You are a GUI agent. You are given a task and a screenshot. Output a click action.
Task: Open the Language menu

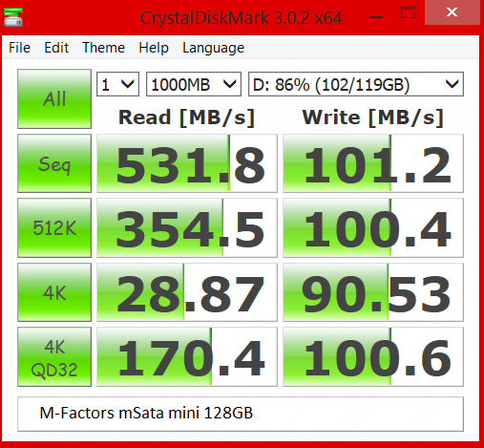click(x=213, y=48)
